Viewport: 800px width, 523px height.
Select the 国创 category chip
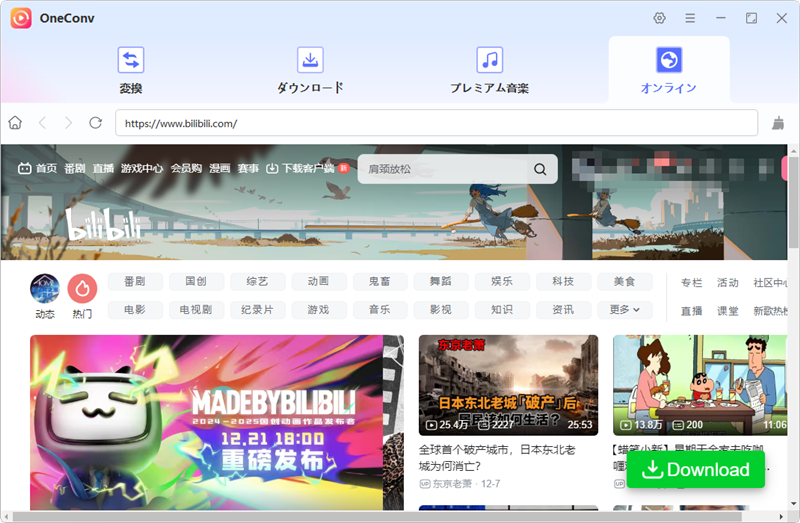point(196,281)
